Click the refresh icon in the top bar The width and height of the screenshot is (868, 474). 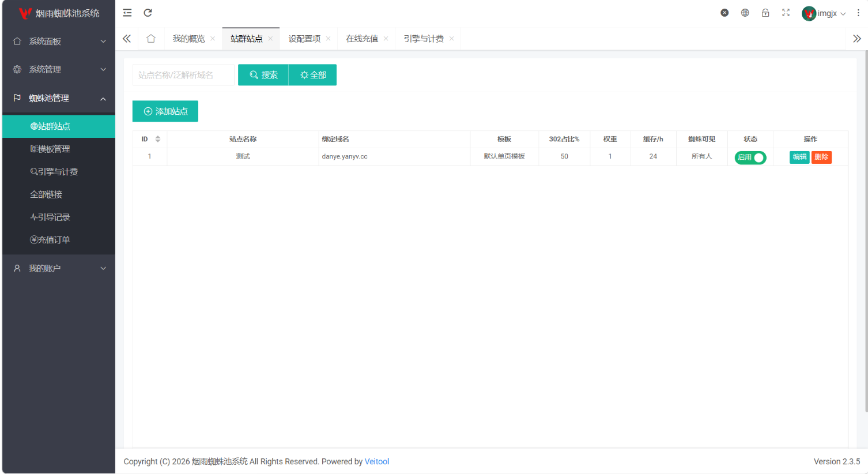(x=148, y=13)
